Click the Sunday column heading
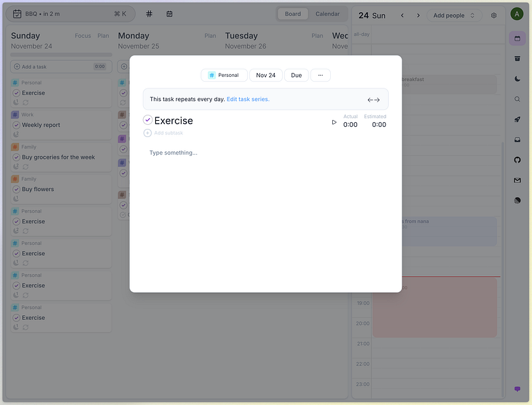This screenshot has height=405, width=532. [26, 36]
